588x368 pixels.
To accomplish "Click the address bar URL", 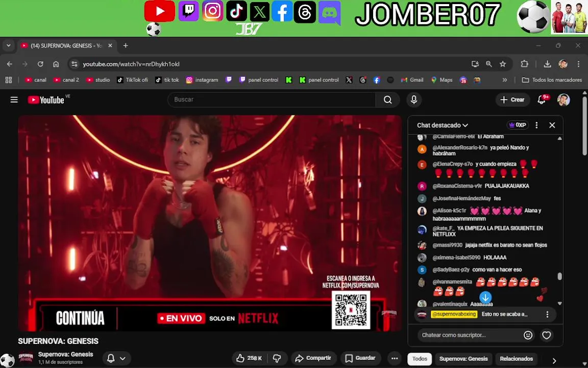I will click(x=131, y=64).
